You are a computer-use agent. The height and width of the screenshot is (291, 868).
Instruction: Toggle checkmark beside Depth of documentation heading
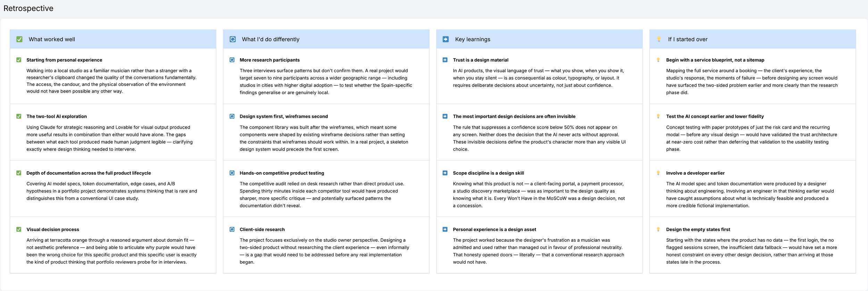click(x=19, y=173)
